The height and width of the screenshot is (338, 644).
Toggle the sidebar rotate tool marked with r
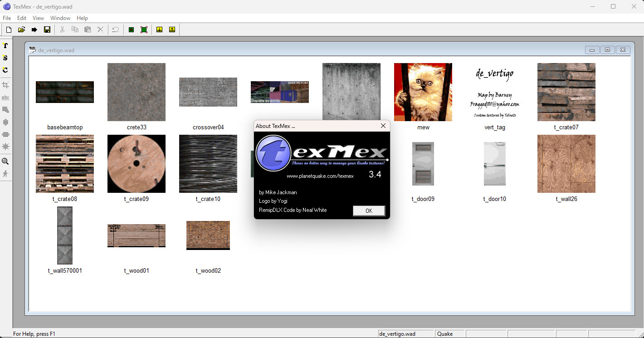coord(5,45)
